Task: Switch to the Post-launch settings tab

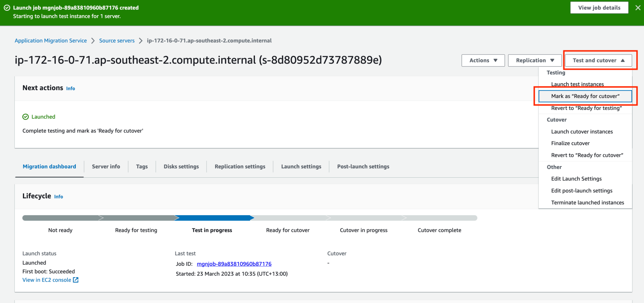Action: pyautogui.click(x=363, y=166)
